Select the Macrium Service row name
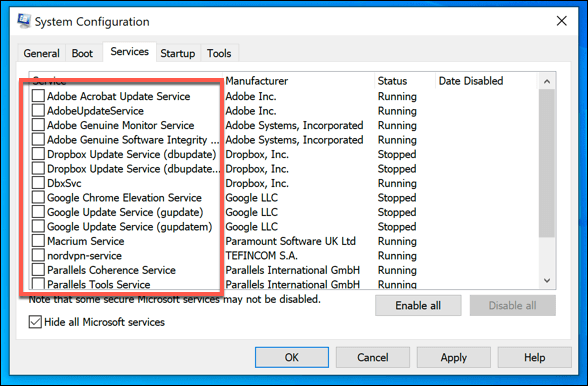The image size is (588, 386). pos(86,241)
